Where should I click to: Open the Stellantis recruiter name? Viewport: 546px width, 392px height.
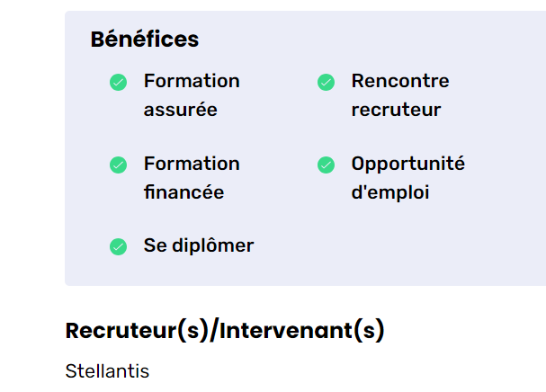pyautogui.click(x=107, y=370)
